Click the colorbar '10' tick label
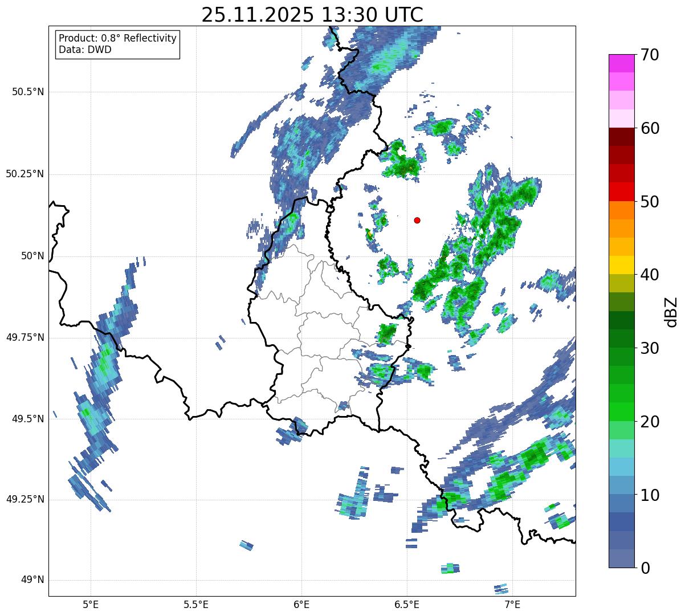This screenshot has height=616, width=685. click(x=650, y=495)
